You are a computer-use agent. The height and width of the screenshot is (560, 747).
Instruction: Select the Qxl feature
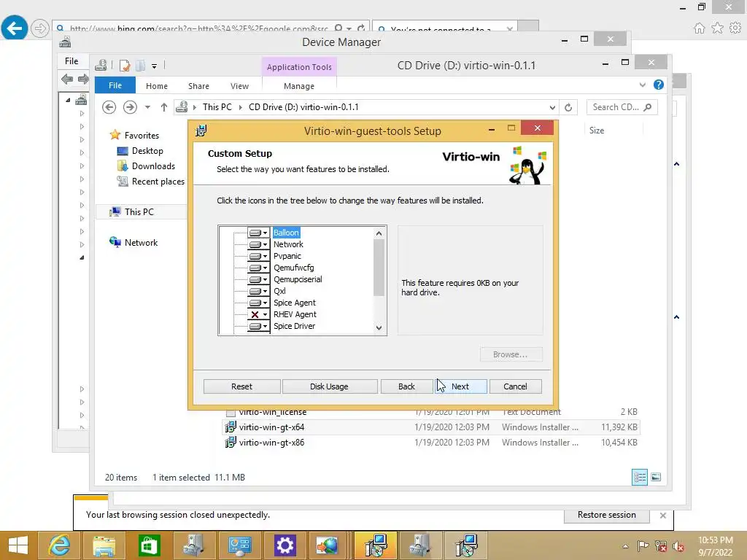pos(279,291)
